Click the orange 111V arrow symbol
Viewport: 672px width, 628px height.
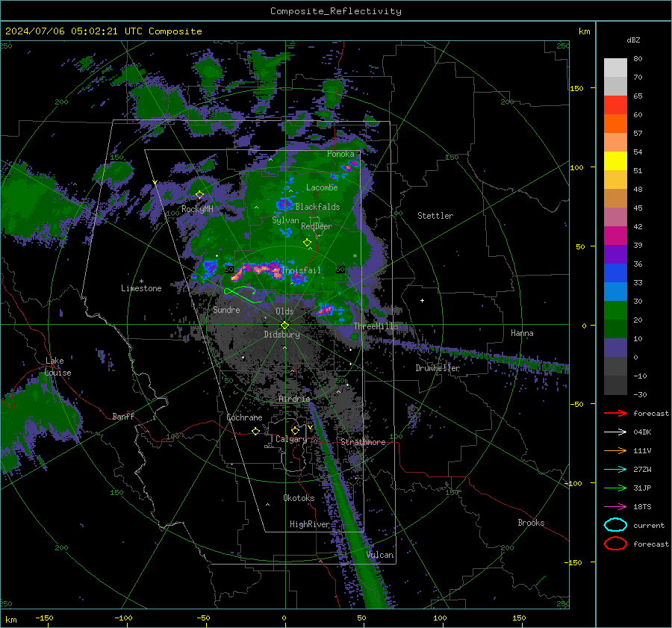[x=615, y=450]
